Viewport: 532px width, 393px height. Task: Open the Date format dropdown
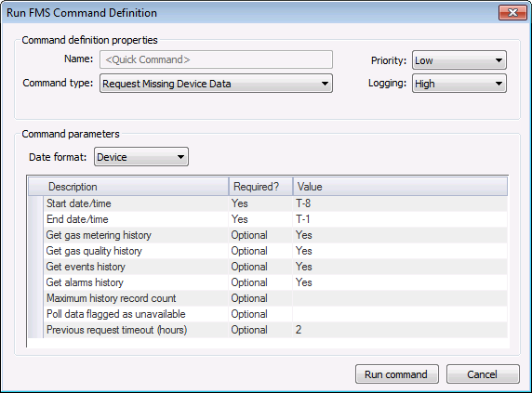(141, 157)
